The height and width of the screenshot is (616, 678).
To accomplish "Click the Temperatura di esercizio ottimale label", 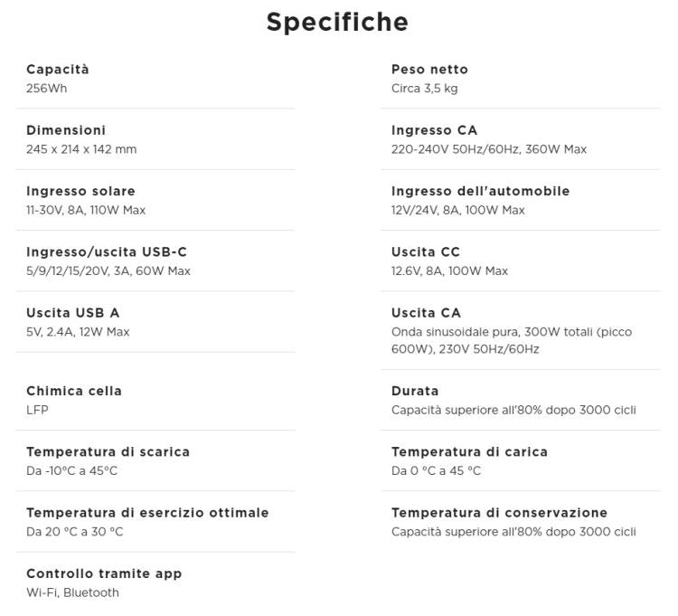I will pos(147,513).
